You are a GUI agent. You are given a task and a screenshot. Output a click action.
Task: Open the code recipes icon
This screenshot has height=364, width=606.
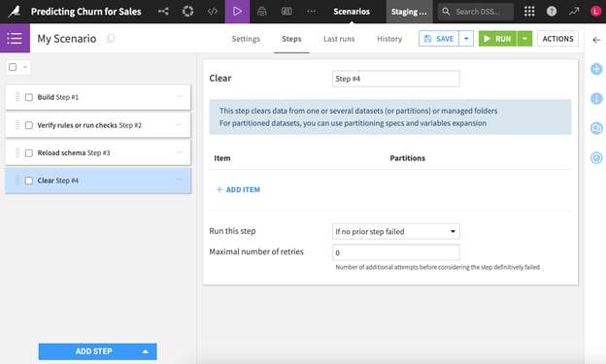[213, 12]
